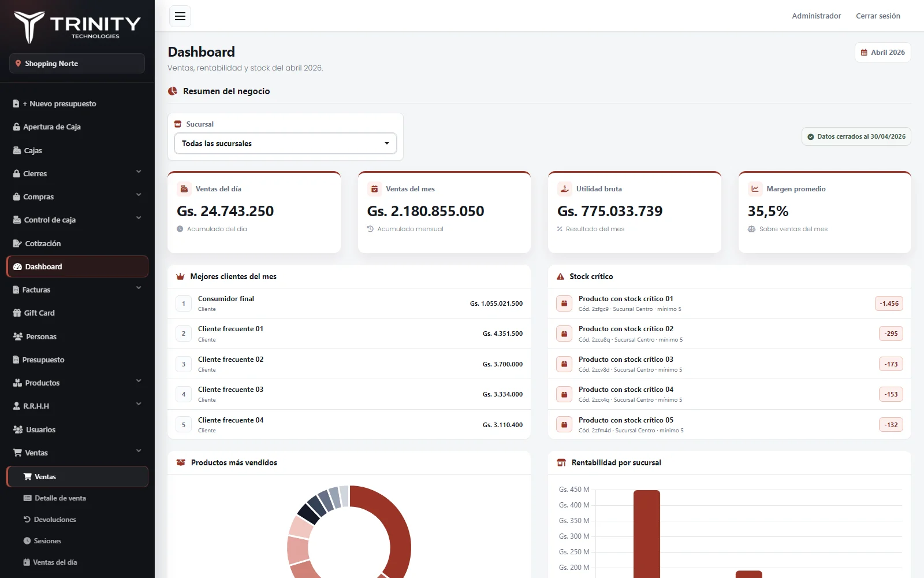Click the location pin icon by Shopping Norte
This screenshot has height=578, width=924.
[x=18, y=64]
